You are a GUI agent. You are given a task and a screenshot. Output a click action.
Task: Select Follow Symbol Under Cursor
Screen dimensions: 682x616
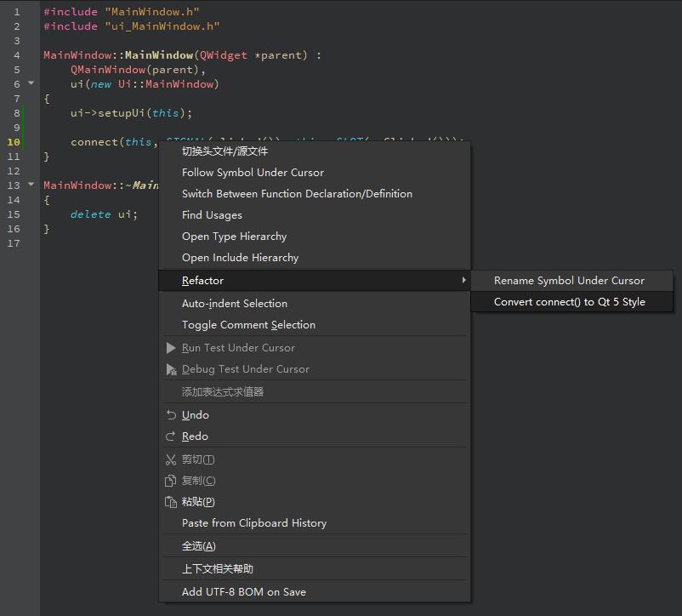[315, 173]
